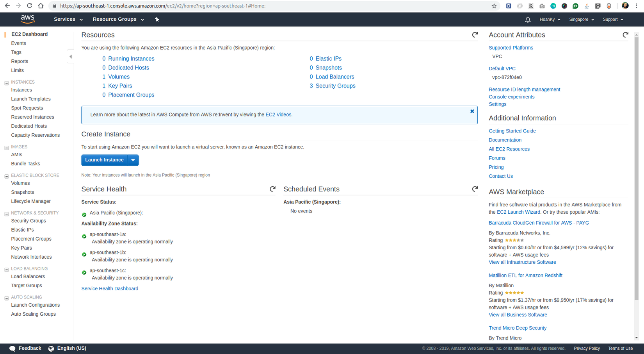The width and height of the screenshot is (644, 354).
Task: Open the Support menu
Action: [x=613, y=20]
